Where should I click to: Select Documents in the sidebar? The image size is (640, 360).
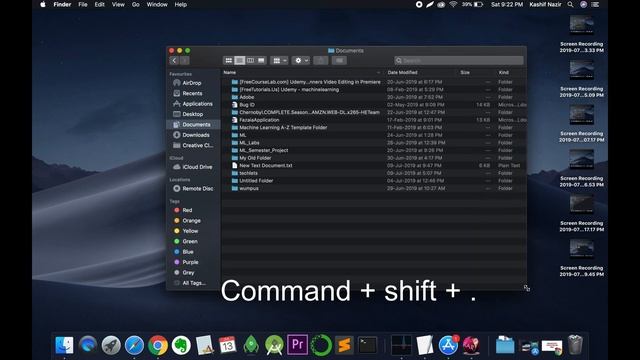pos(193,124)
